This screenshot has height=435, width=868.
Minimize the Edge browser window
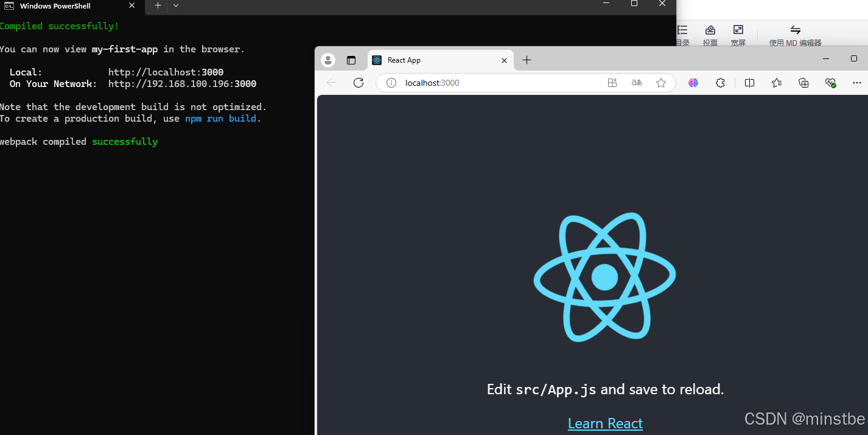tap(826, 59)
